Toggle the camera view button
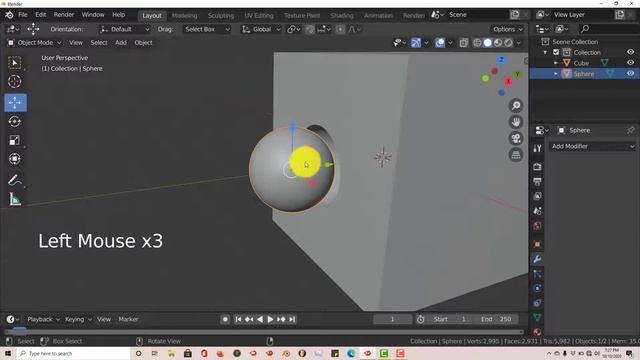The width and height of the screenshot is (640, 360). (x=516, y=138)
